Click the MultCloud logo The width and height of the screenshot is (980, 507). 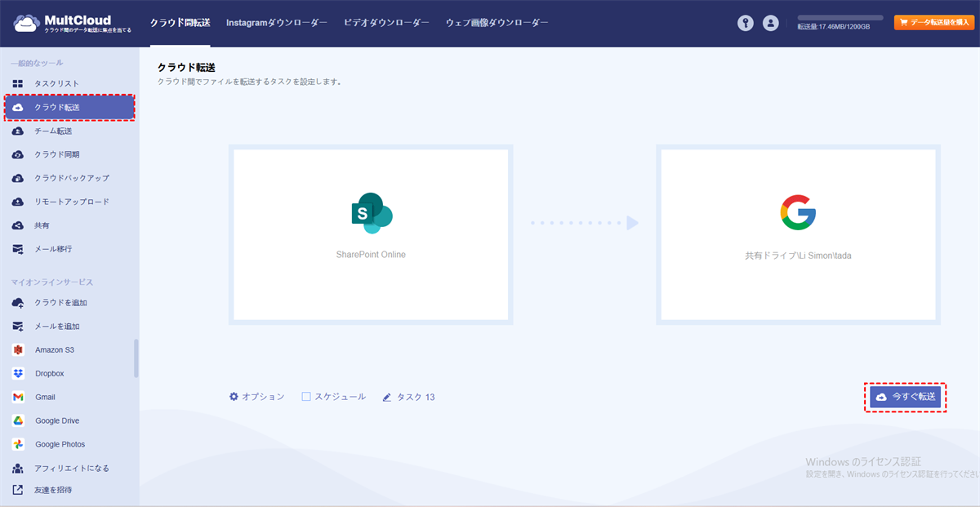pyautogui.click(x=71, y=24)
